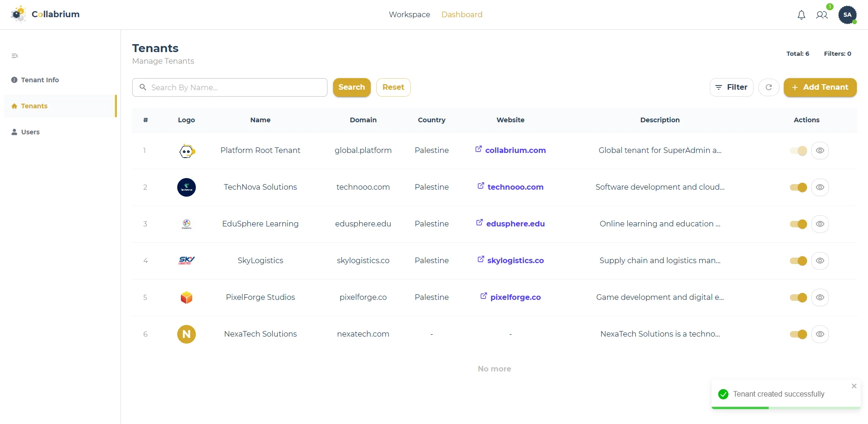Click 'Platform Root Tenant' name cell
Screen dimensions: 868x424
click(x=260, y=150)
